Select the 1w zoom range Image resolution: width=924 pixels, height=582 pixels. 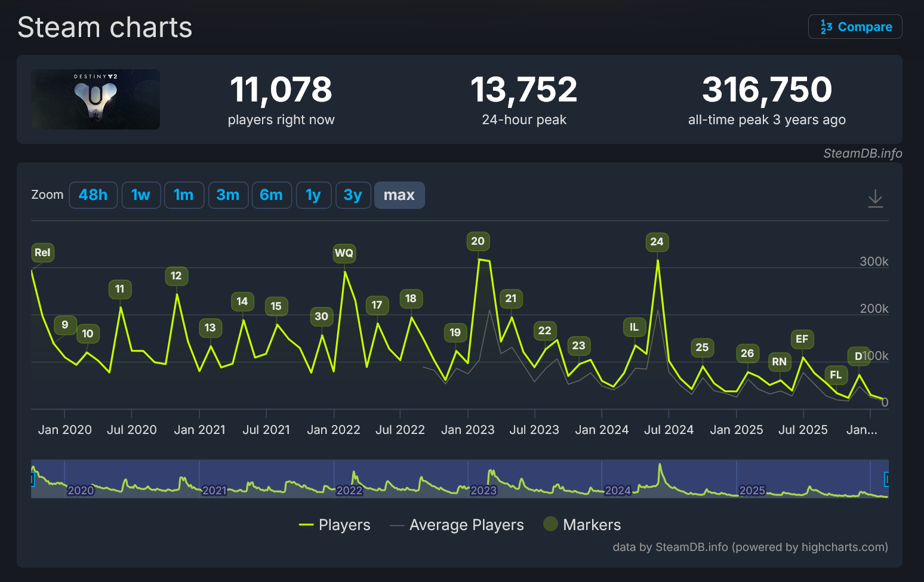coord(141,195)
